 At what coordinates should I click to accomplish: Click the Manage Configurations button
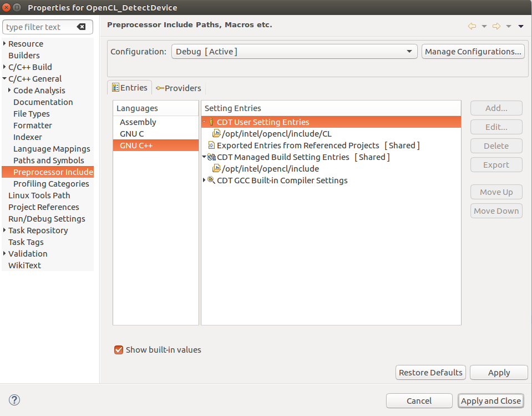pos(473,52)
